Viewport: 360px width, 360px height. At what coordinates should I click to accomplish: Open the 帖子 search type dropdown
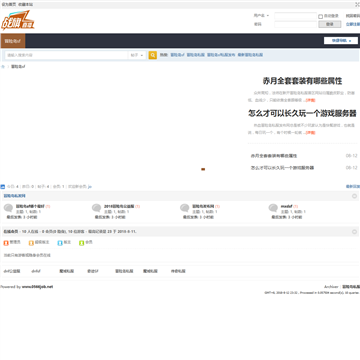pyautogui.click(x=137, y=55)
